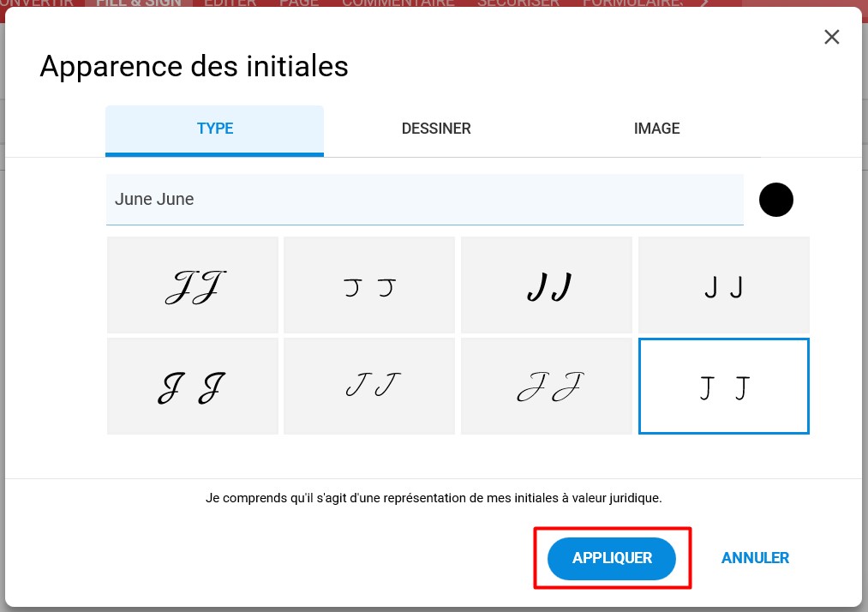
Task: Close the initials appearance dialog
Action: [831, 37]
